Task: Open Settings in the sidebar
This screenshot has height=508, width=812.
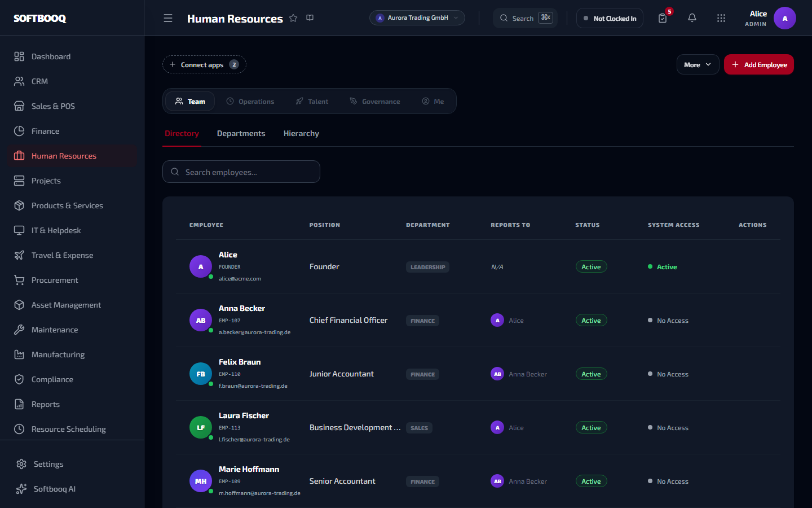Action: pyautogui.click(x=72, y=464)
